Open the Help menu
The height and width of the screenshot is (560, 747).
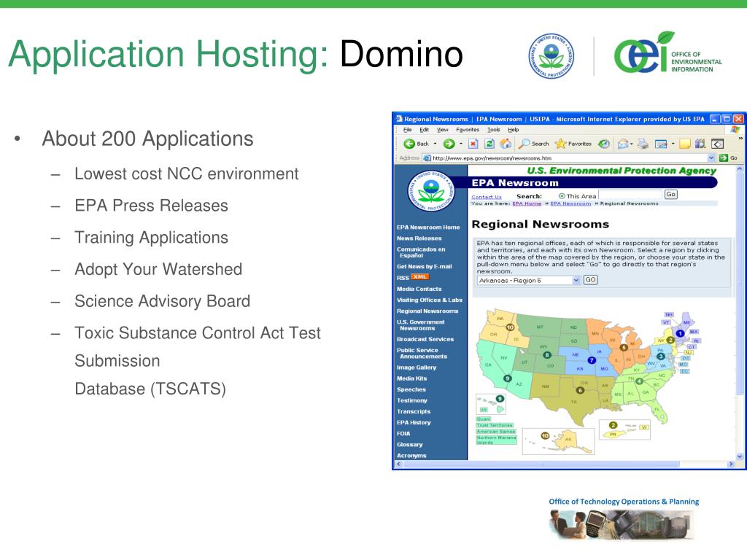click(513, 130)
